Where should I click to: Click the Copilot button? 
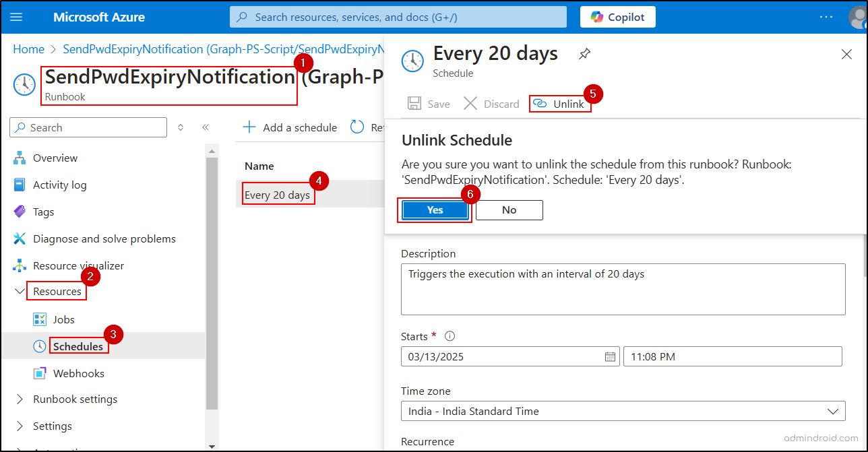click(618, 17)
